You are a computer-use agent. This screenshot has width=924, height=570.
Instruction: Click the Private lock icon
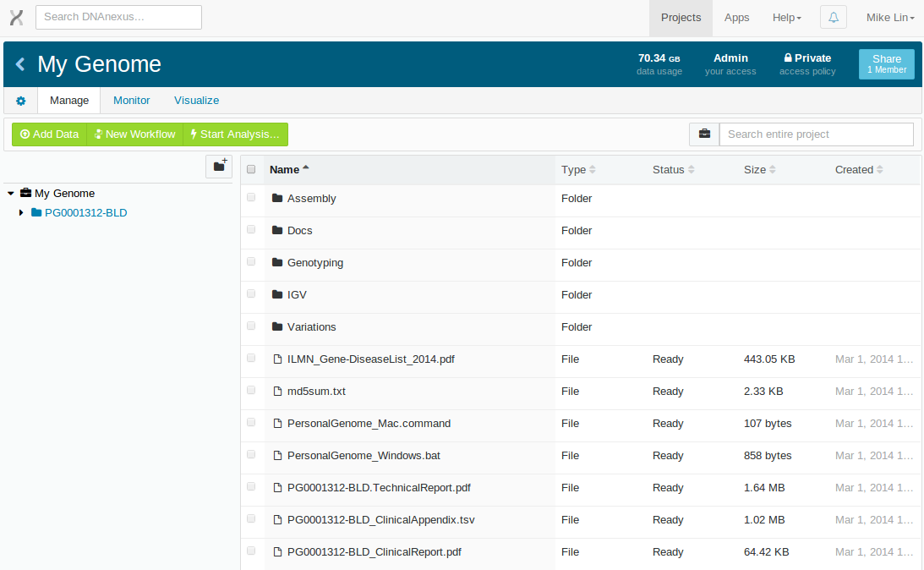(x=788, y=58)
